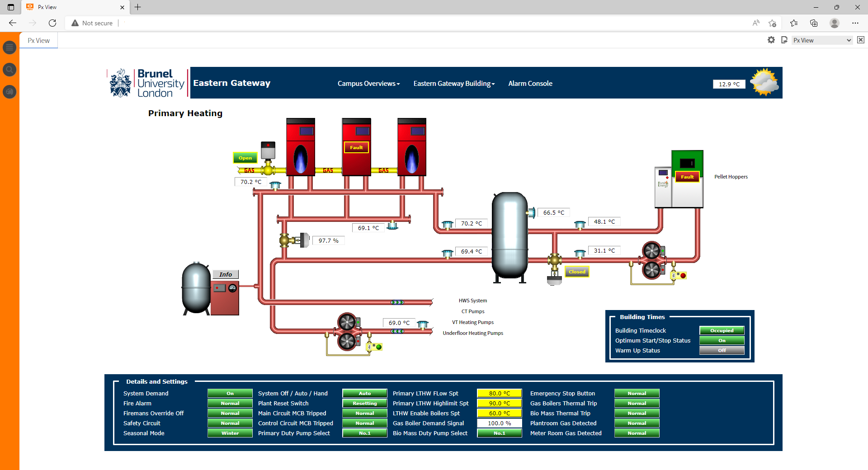Expand the Campus Overviews dropdown

pyautogui.click(x=368, y=84)
